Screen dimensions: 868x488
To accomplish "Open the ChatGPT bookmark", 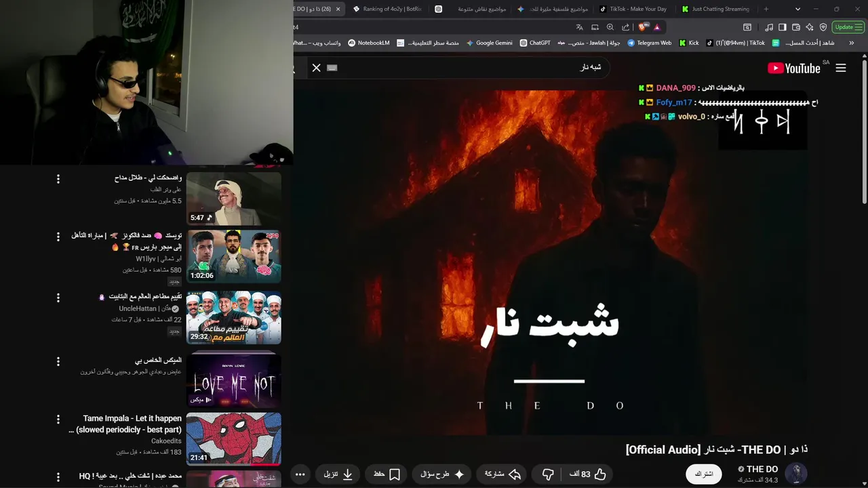I will [535, 43].
